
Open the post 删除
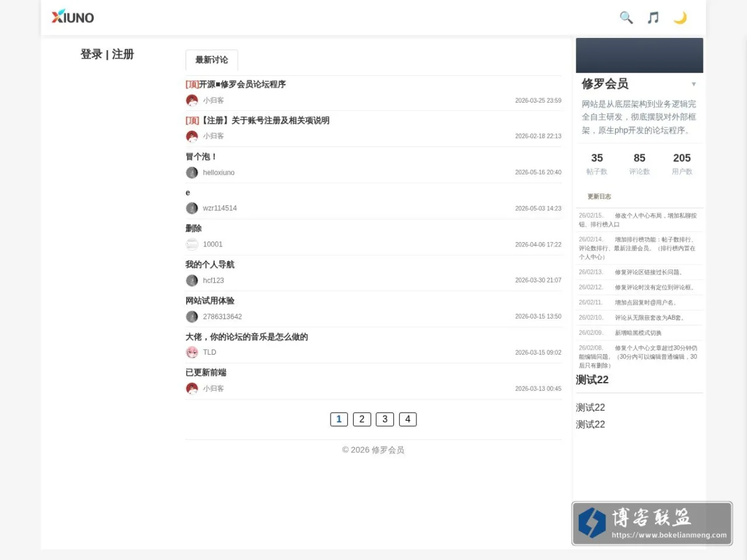[194, 228]
